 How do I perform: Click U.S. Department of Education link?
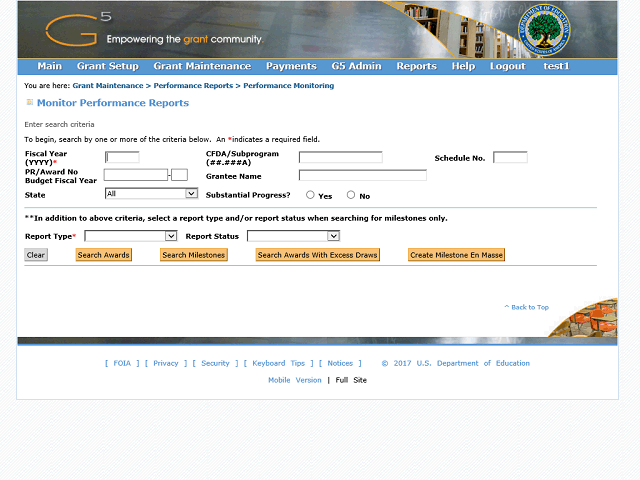(473, 363)
